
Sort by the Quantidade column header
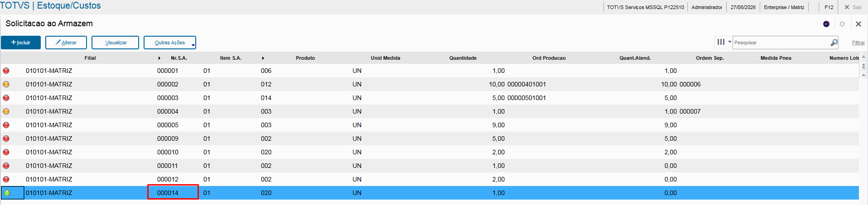[x=463, y=58]
